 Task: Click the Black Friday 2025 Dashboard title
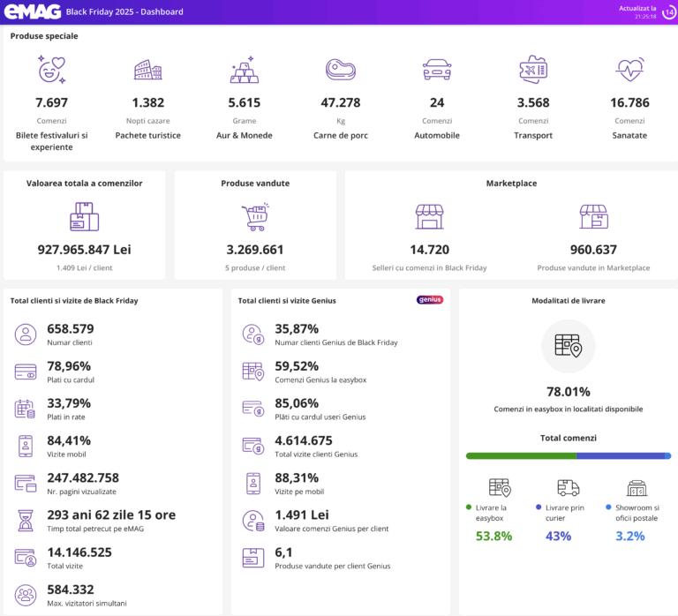click(124, 12)
